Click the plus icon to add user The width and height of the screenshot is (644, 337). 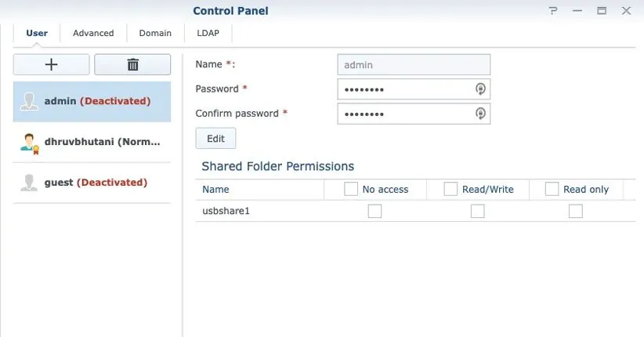(x=52, y=65)
